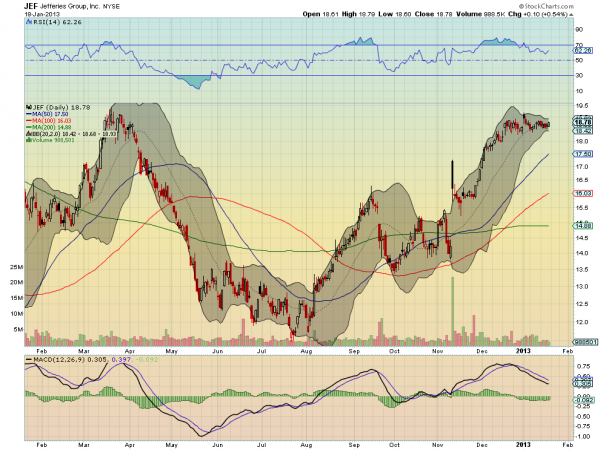Click the 14.88 MA tag on right axis

point(582,226)
